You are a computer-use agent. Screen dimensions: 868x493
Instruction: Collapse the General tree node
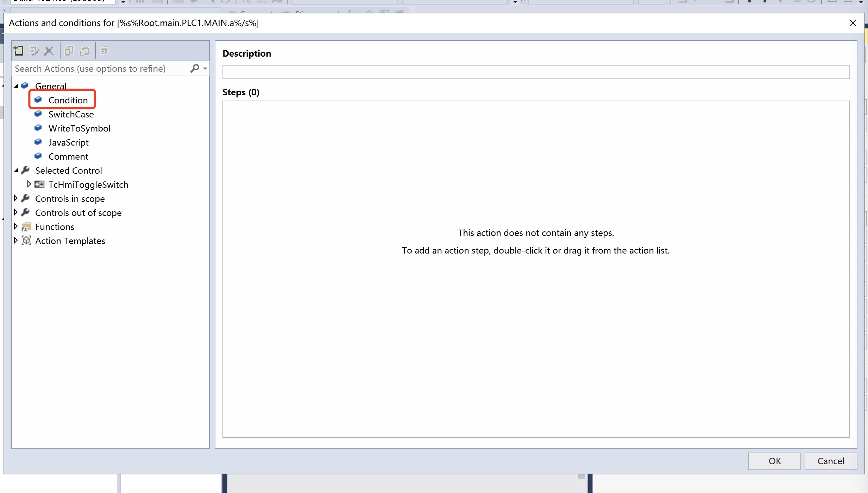coord(16,86)
